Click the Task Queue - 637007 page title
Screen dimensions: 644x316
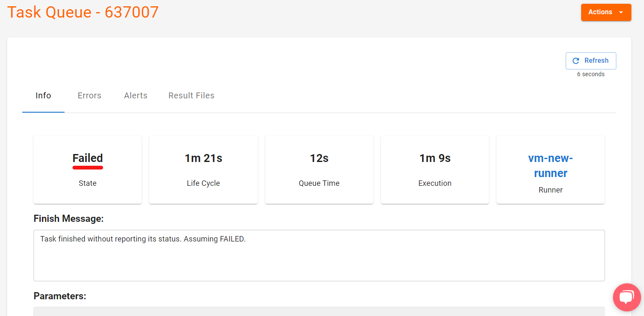(x=83, y=12)
